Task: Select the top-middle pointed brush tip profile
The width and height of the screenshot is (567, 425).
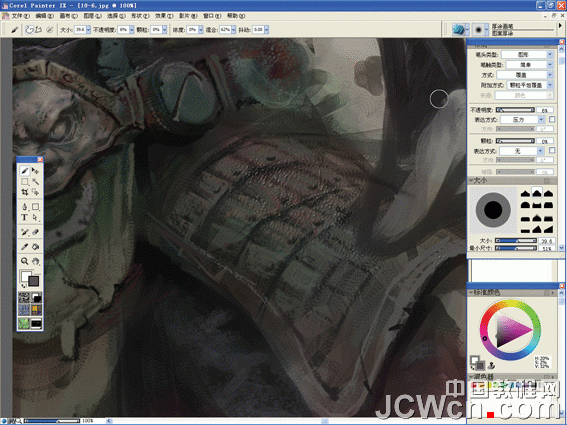Action: coord(537,193)
